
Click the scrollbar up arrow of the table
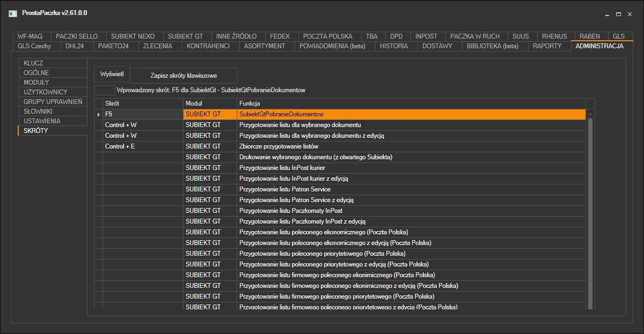(x=590, y=114)
